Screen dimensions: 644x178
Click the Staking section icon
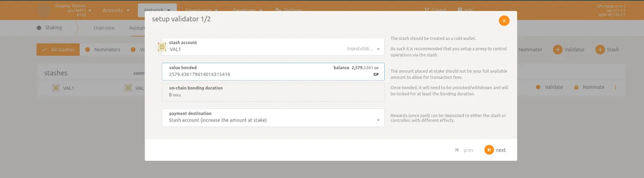point(39,28)
